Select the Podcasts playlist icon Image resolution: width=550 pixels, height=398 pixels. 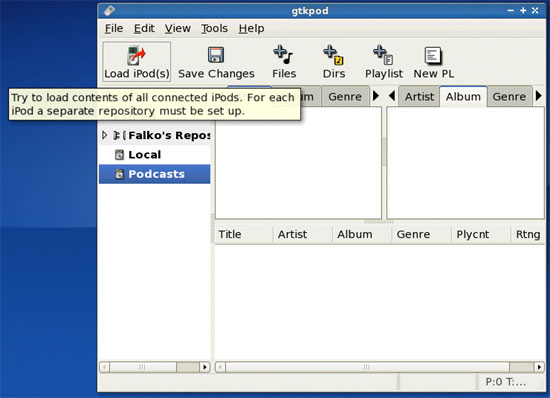tap(120, 174)
